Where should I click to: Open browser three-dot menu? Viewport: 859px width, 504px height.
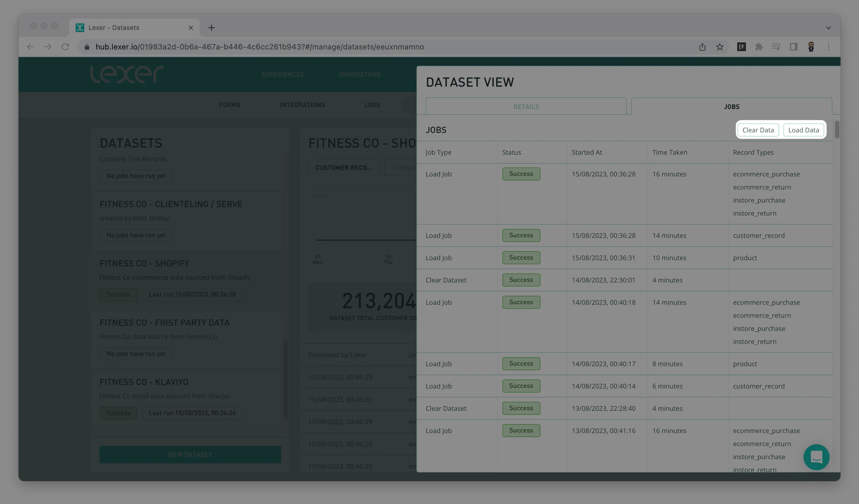tap(829, 47)
